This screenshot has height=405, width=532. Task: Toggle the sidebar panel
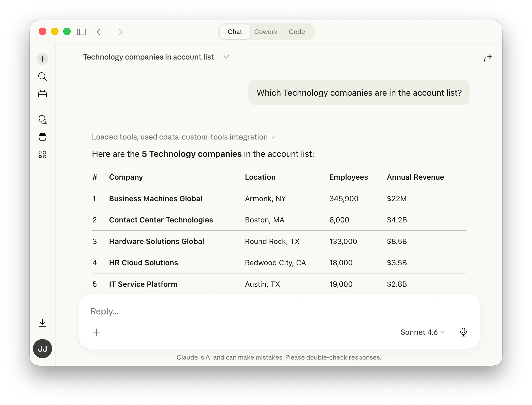(x=81, y=32)
